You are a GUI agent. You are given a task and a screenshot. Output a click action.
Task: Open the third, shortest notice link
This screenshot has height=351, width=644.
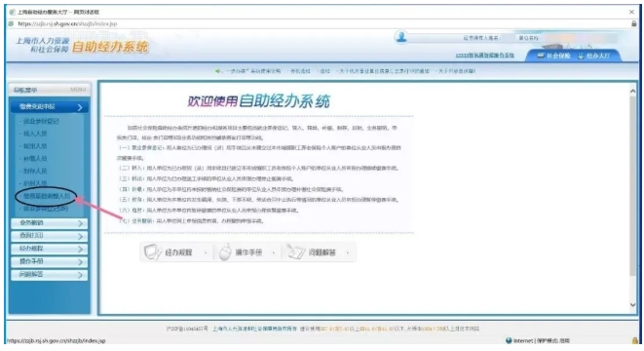pos(324,71)
